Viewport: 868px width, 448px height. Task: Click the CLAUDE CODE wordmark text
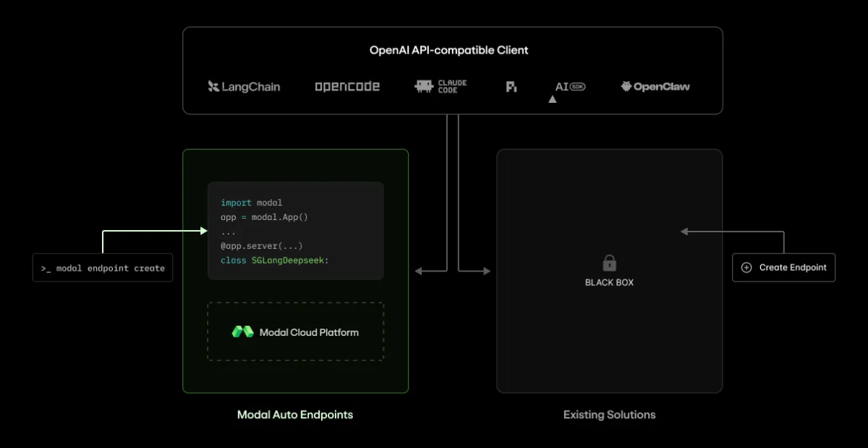(x=452, y=87)
